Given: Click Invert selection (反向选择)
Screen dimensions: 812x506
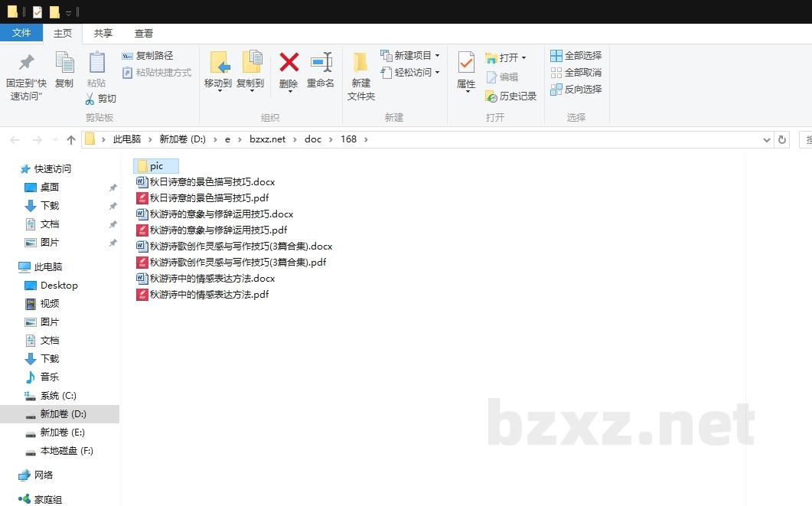Looking at the screenshot, I should [576, 89].
